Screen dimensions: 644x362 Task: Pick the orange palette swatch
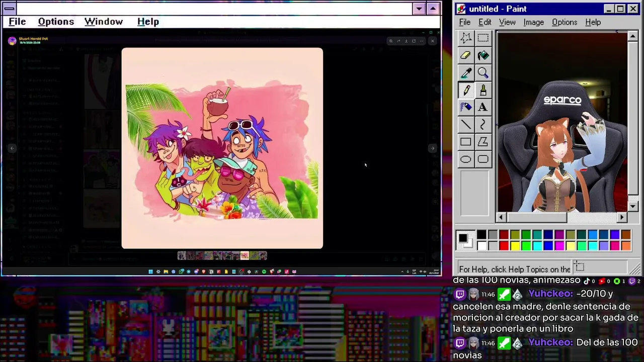pos(625,246)
